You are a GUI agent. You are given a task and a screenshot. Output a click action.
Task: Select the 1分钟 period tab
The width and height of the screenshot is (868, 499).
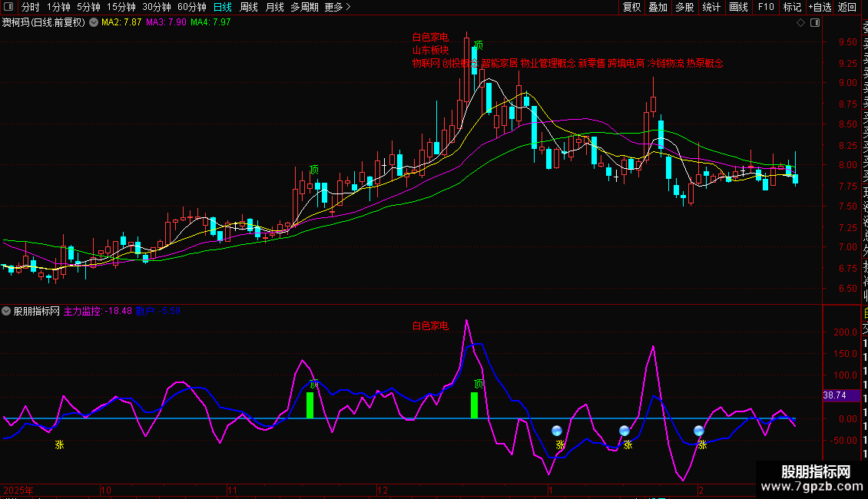(58, 7)
